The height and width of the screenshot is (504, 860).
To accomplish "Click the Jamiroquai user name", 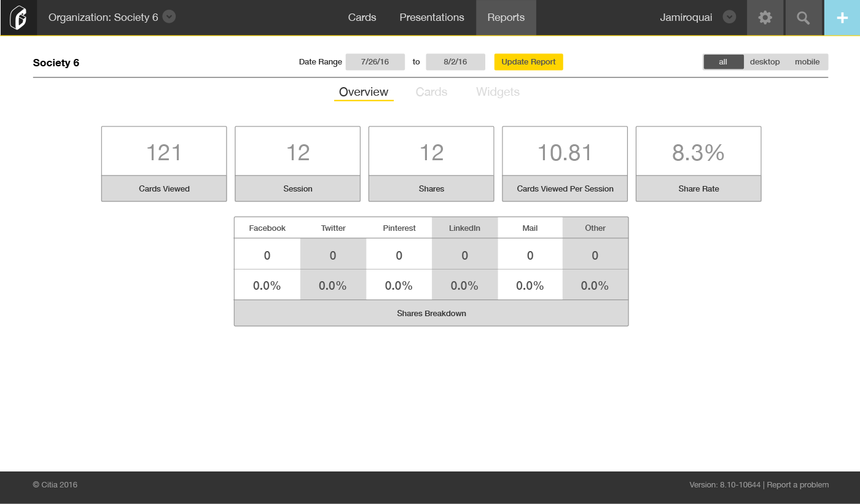I will (x=686, y=17).
